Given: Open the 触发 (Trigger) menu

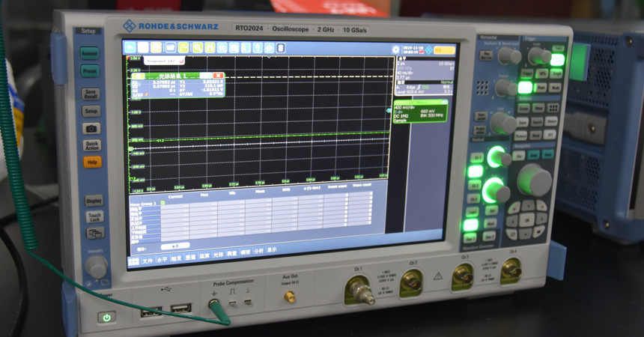Looking at the screenshot, I should coord(176,258).
